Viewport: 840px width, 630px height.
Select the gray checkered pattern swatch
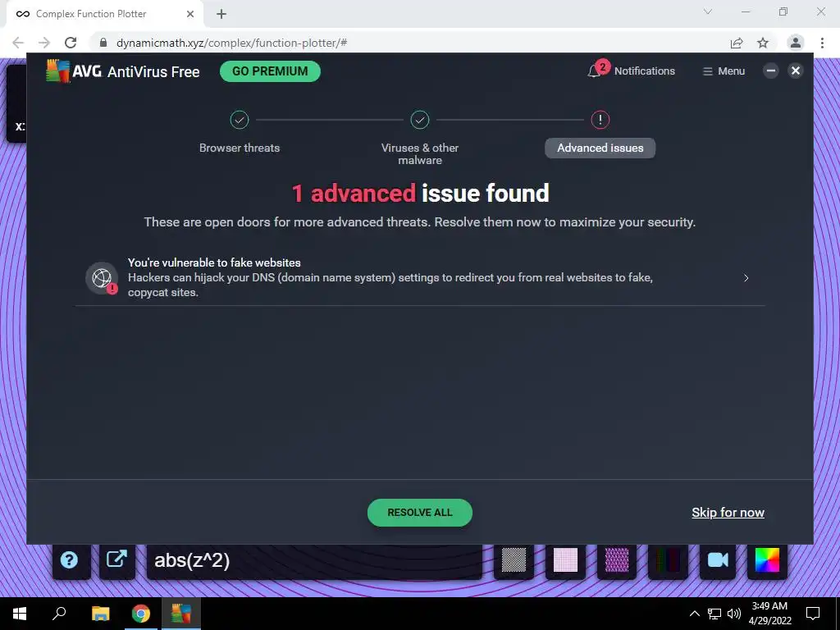click(x=514, y=560)
